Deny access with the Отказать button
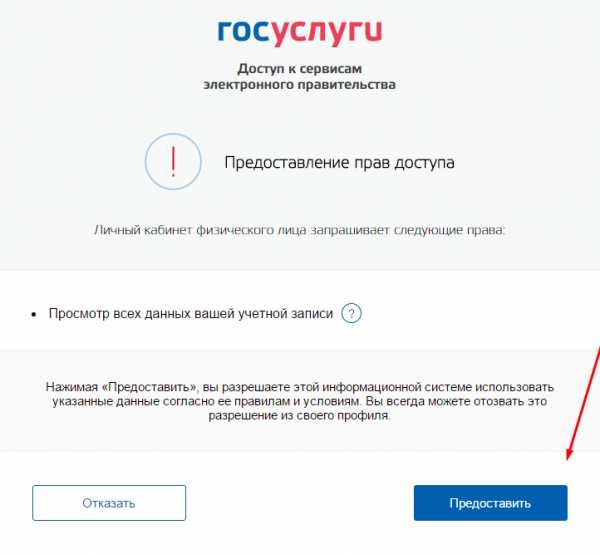Image resolution: width=600 pixels, height=554 pixels. click(109, 503)
